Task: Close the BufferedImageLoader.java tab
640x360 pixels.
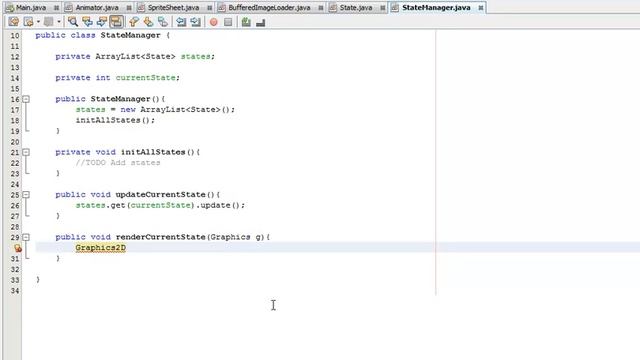Action: pyautogui.click(x=321, y=8)
